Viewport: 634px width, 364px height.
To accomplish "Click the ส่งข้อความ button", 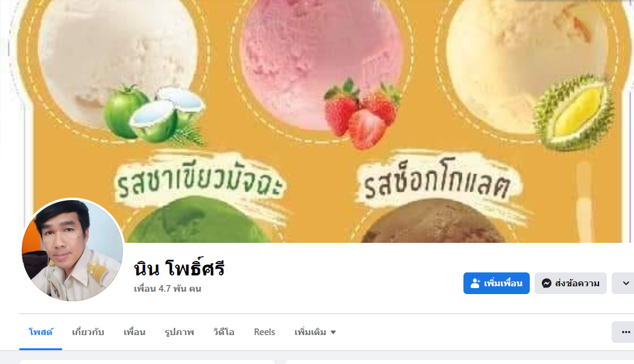I will [x=571, y=283].
